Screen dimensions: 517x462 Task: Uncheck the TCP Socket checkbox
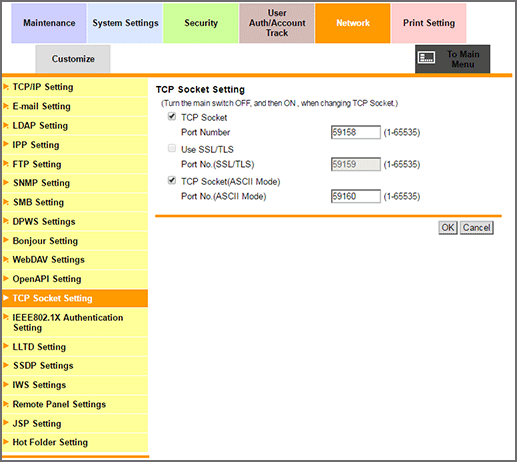[x=172, y=116]
